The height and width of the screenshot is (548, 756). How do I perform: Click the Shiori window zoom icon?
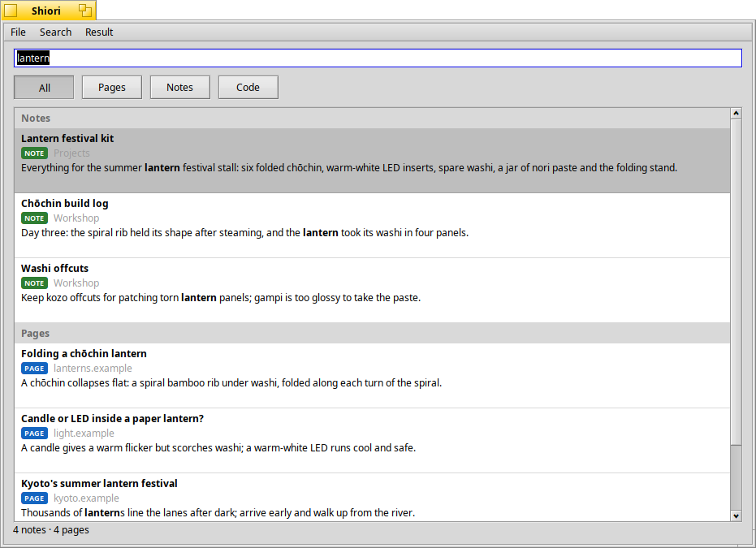84,10
